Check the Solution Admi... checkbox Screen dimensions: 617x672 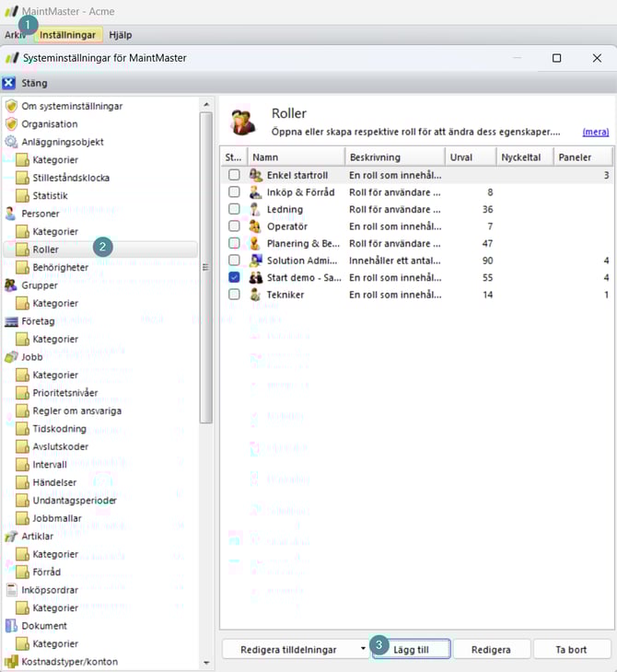tap(234, 261)
